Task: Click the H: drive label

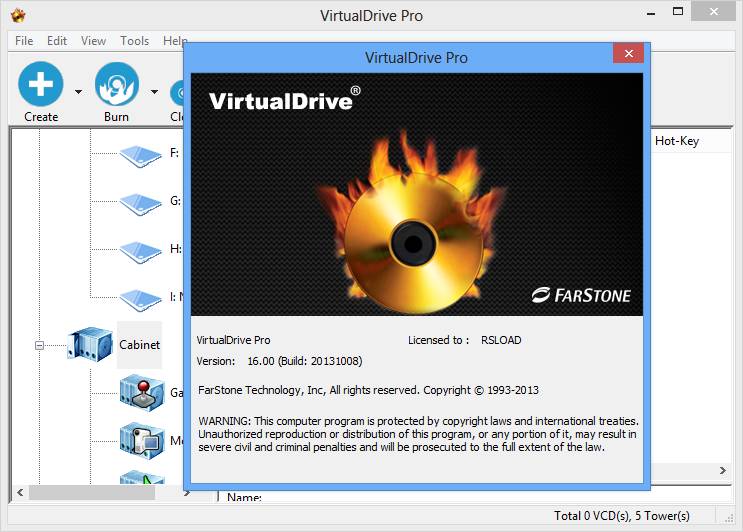Action: [175, 249]
